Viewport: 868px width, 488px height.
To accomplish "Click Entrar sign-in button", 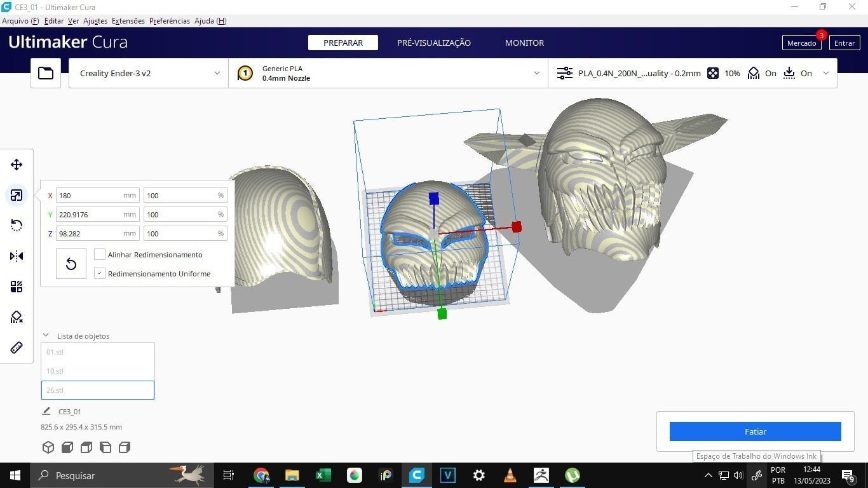I will point(844,43).
